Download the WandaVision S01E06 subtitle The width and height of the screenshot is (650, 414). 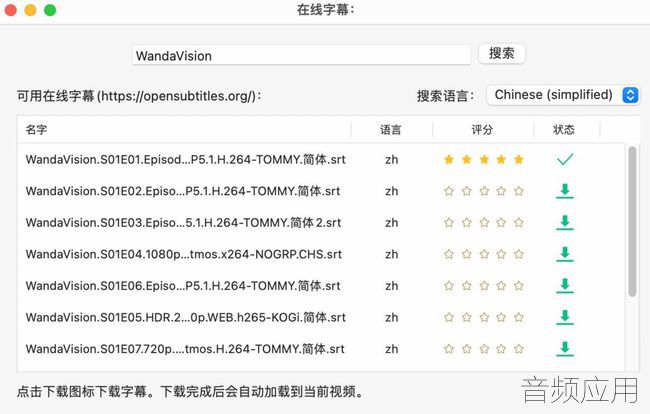coord(565,286)
